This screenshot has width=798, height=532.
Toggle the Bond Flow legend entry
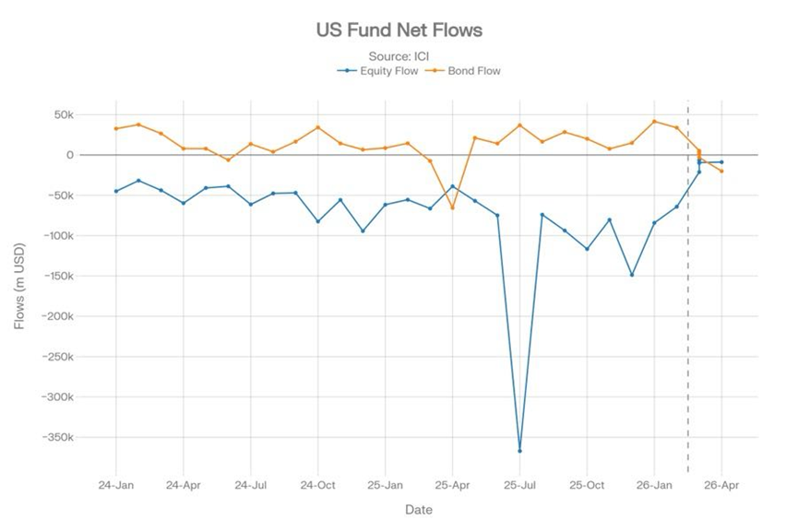point(475,70)
